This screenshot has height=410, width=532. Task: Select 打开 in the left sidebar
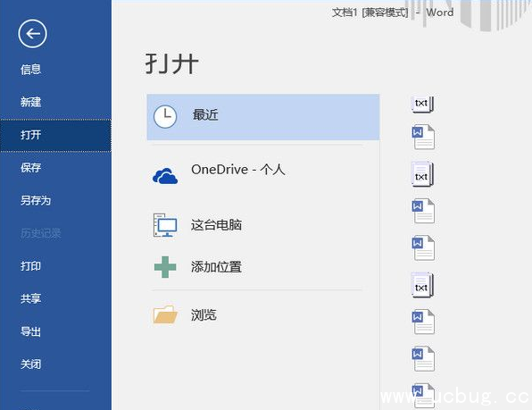[x=55, y=135]
